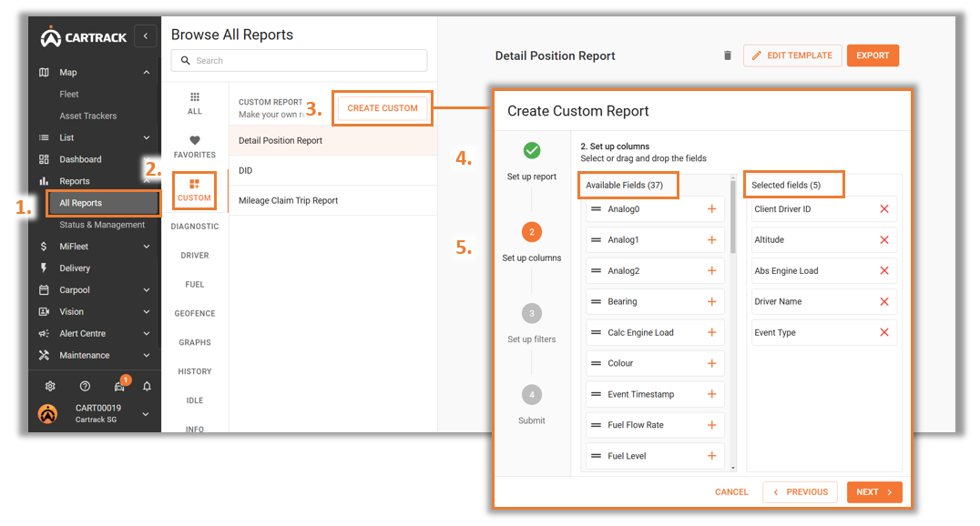
Task: Select the GEOFENCE category
Action: click(195, 314)
